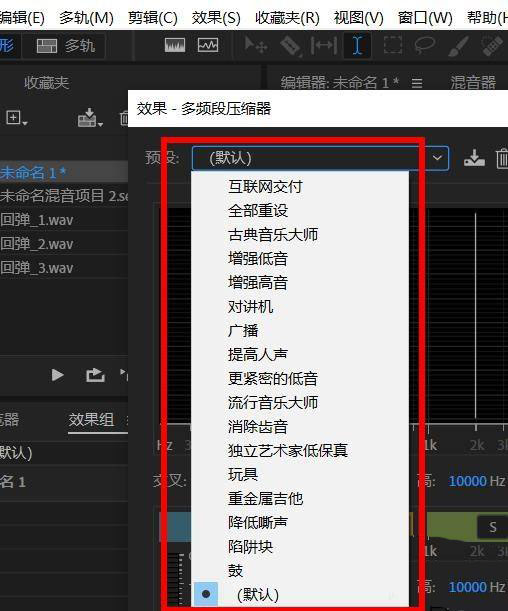This screenshot has width=508, height=611.
Task: Open the 收藏夹(R) menu
Action: [x=287, y=18]
